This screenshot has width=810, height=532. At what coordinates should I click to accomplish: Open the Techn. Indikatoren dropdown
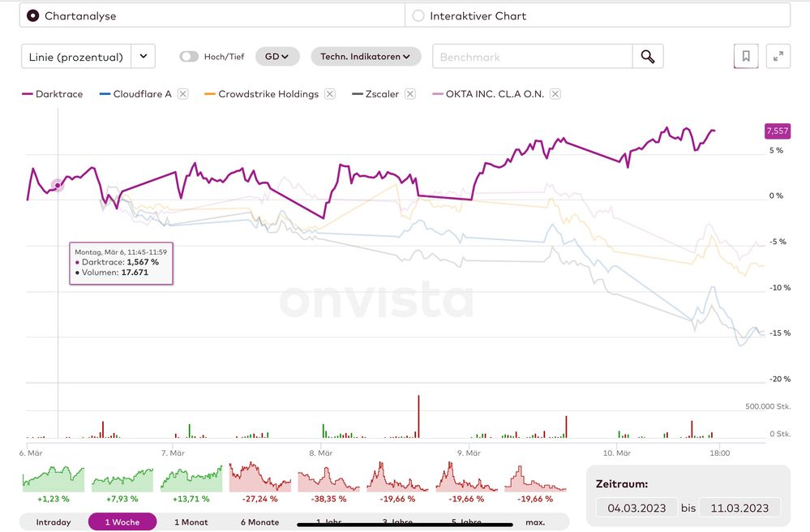pos(366,57)
